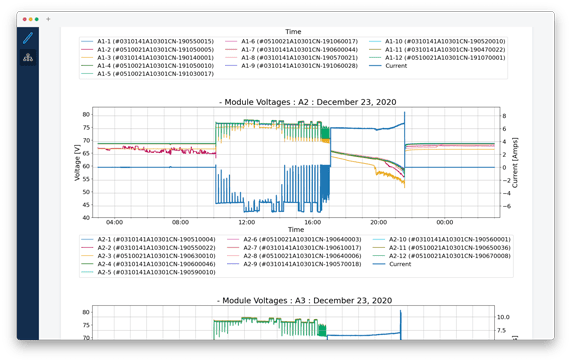Click the red window close dot
Image resolution: width=571 pixels, height=362 pixels.
click(25, 19)
